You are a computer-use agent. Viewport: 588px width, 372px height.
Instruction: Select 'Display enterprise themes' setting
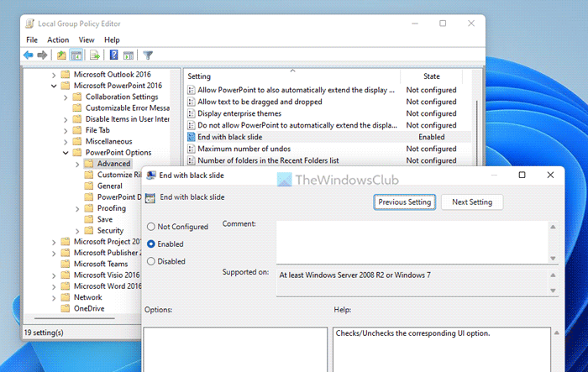point(239,113)
